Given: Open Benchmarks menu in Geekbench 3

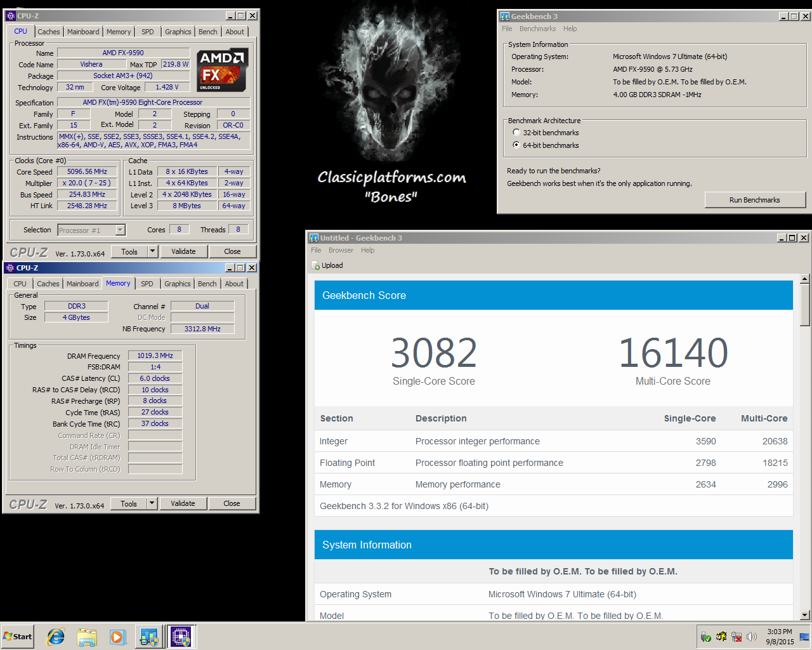Looking at the screenshot, I should (537, 29).
